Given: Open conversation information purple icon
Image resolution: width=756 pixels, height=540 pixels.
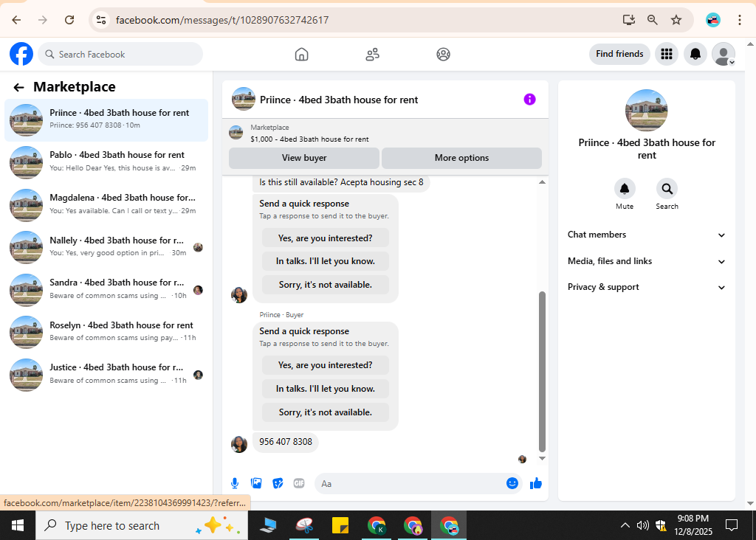Looking at the screenshot, I should click(x=529, y=100).
